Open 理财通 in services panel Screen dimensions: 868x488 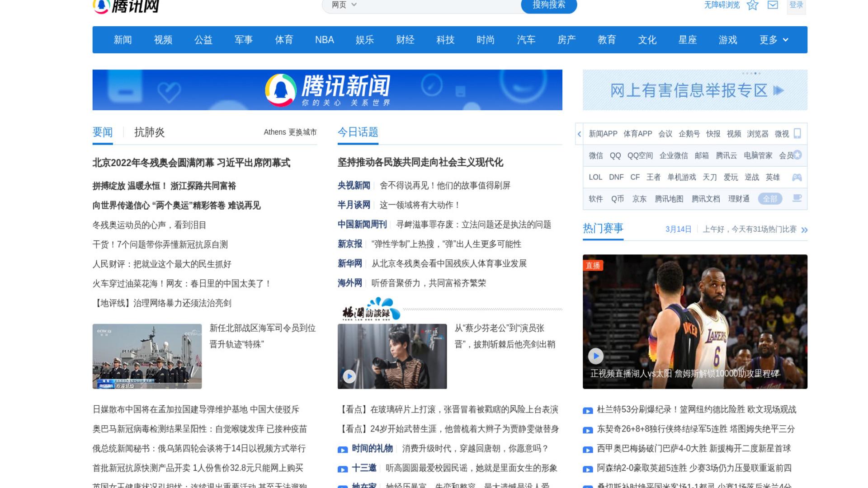739,199
